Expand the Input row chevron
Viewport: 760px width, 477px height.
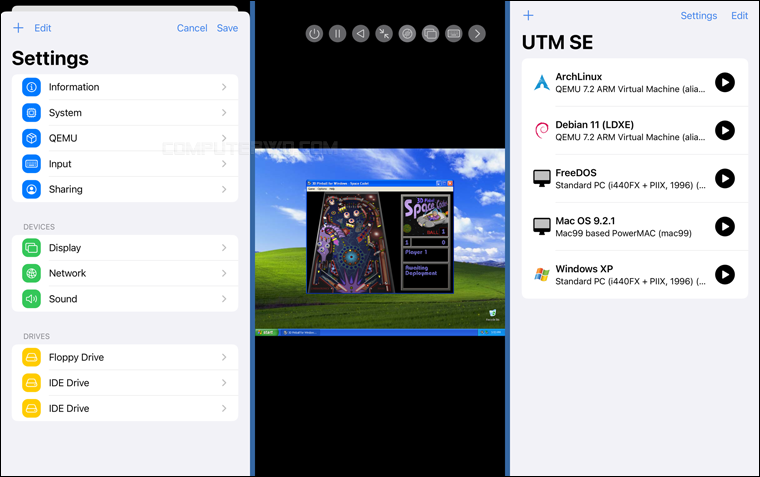point(224,164)
